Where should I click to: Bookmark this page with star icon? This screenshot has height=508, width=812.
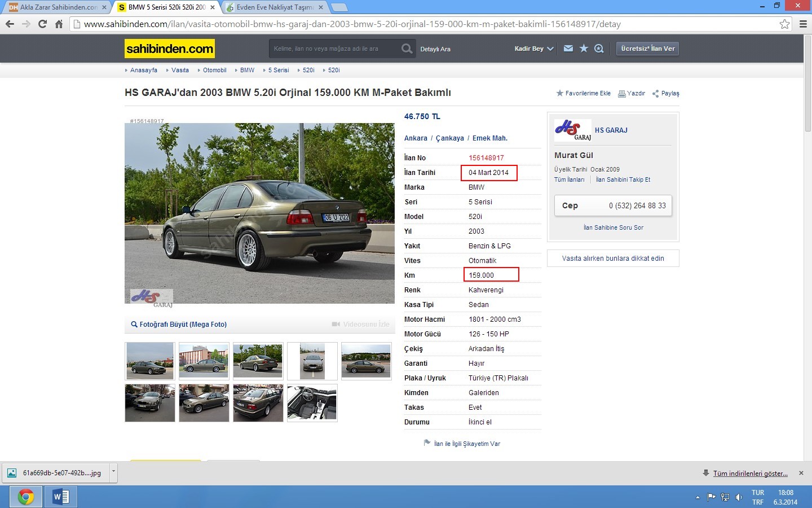[784, 24]
